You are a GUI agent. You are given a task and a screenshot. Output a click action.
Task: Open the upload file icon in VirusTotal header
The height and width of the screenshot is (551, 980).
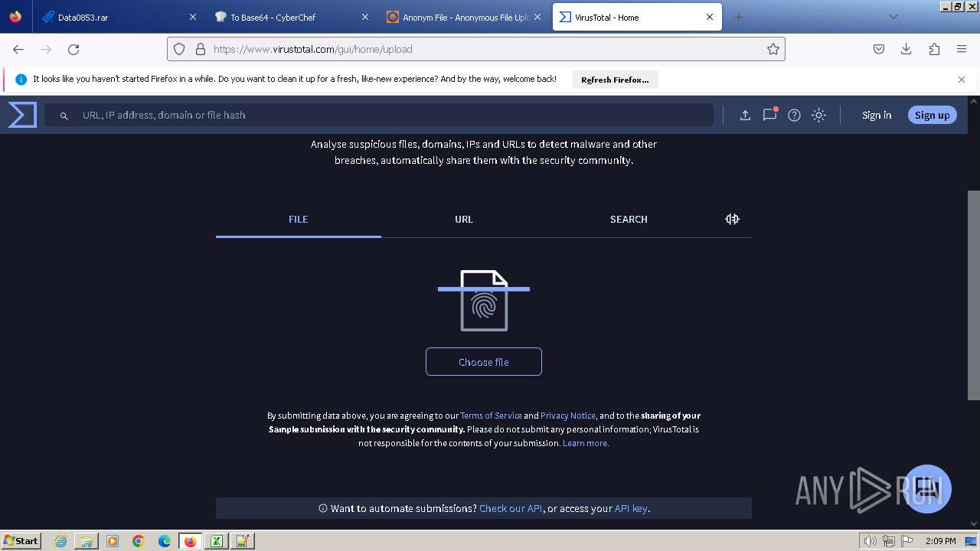click(x=745, y=115)
